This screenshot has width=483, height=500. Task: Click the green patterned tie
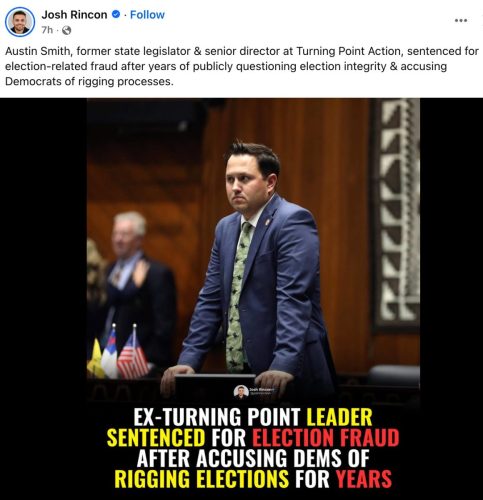point(238,297)
